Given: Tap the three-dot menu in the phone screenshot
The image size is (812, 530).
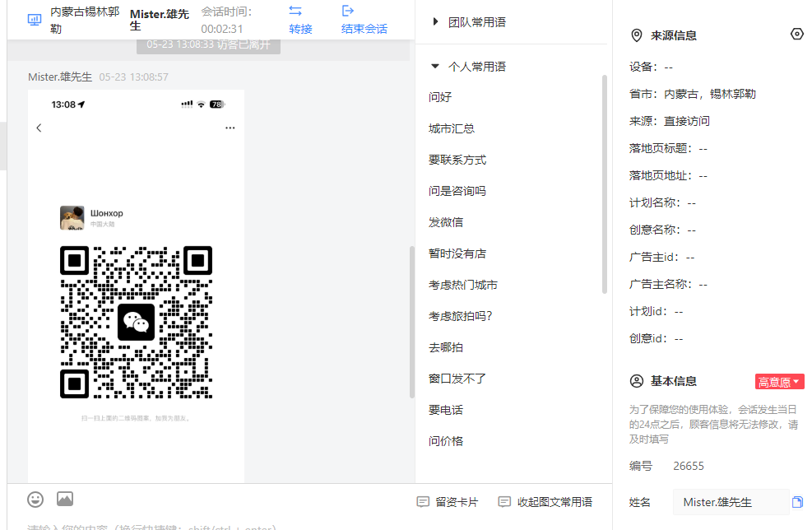Looking at the screenshot, I should 230,128.
